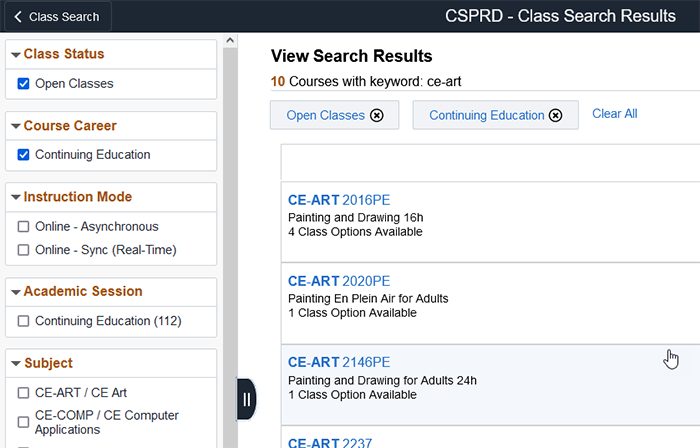
Task: Remove the Continuing Education filter chip
Action: [x=555, y=116]
